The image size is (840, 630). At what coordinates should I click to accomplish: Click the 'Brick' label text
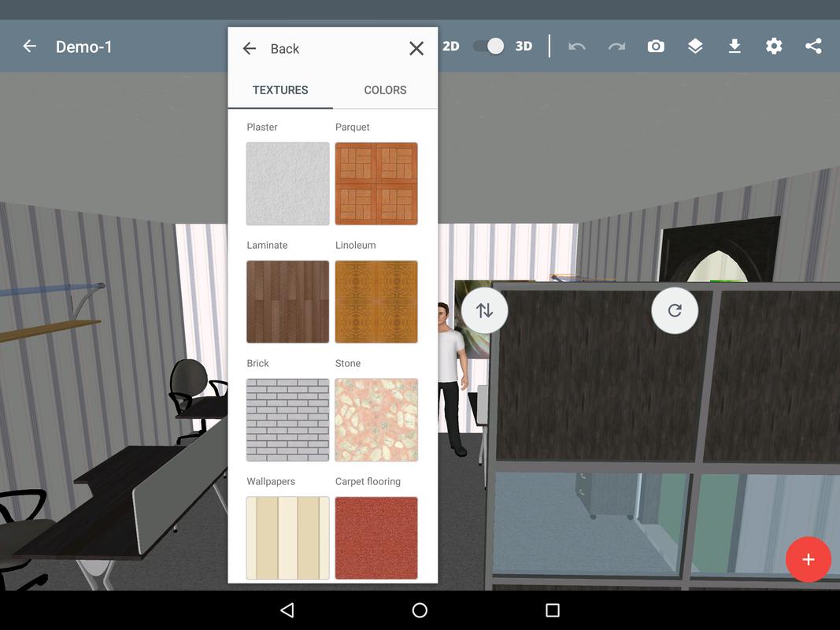pyautogui.click(x=257, y=363)
